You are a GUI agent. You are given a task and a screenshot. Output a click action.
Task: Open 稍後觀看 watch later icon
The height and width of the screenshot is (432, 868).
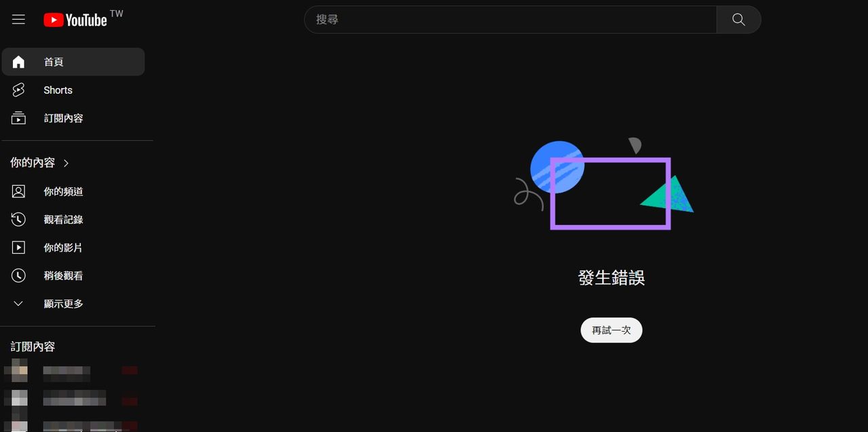tap(18, 275)
